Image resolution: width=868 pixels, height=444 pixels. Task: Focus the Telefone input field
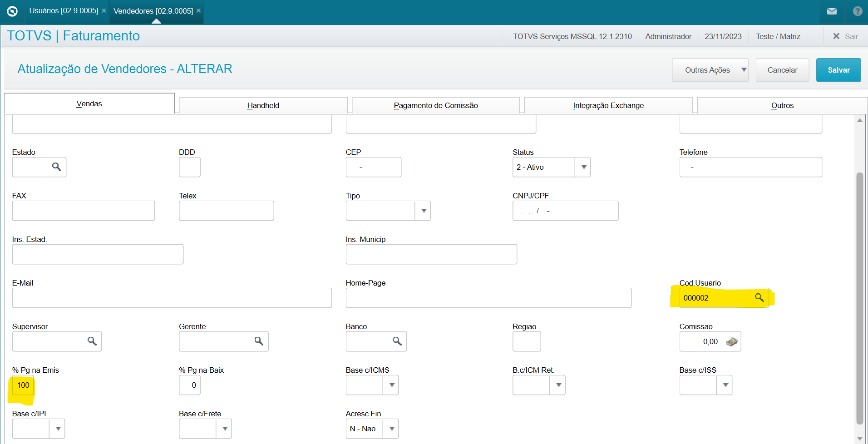[750, 167]
